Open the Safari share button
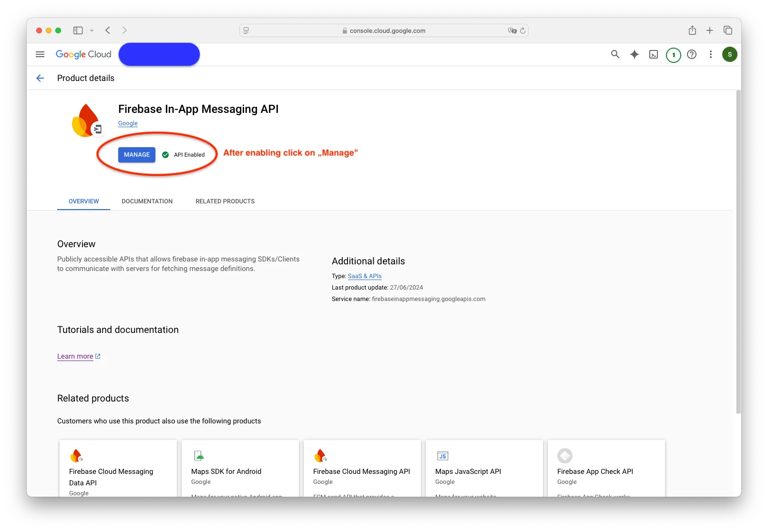The image size is (768, 532). [x=692, y=30]
